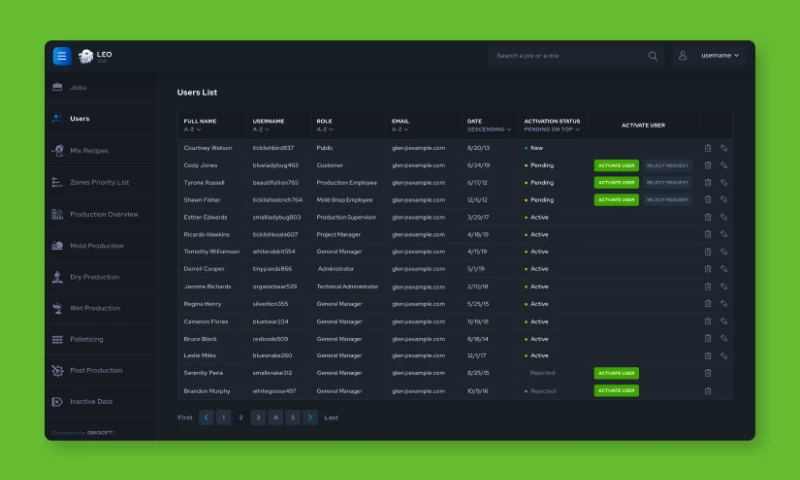800x480 pixels.
Task: Delete Serenity Pena via trash icon
Action: click(708, 373)
